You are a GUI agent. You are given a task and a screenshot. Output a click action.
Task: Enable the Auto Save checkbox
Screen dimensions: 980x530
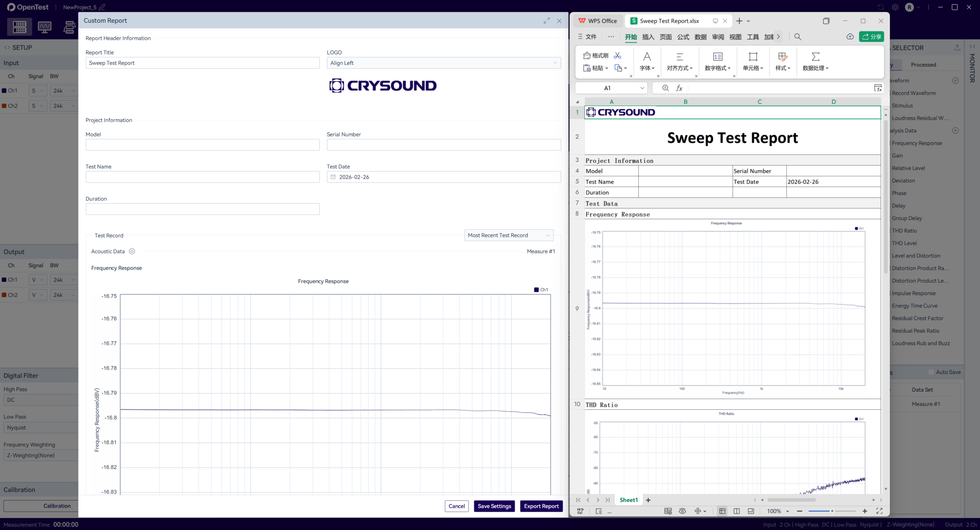[x=931, y=372]
